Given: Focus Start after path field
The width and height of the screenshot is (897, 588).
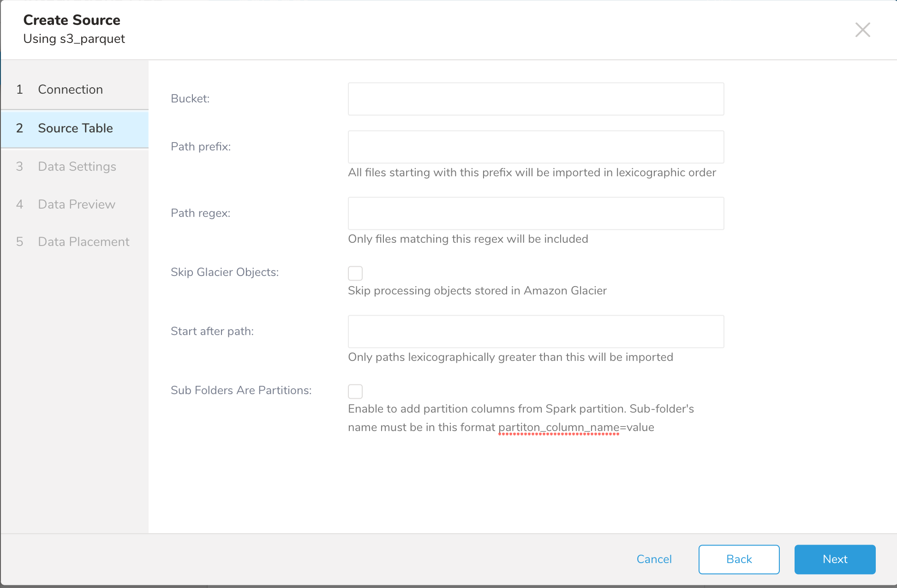Looking at the screenshot, I should pyautogui.click(x=535, y=332).
